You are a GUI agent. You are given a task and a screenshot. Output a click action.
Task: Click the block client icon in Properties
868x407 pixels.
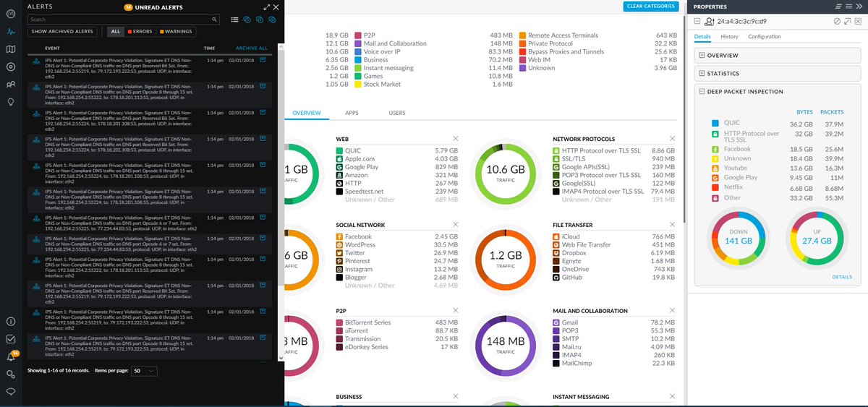pos(837,22)
